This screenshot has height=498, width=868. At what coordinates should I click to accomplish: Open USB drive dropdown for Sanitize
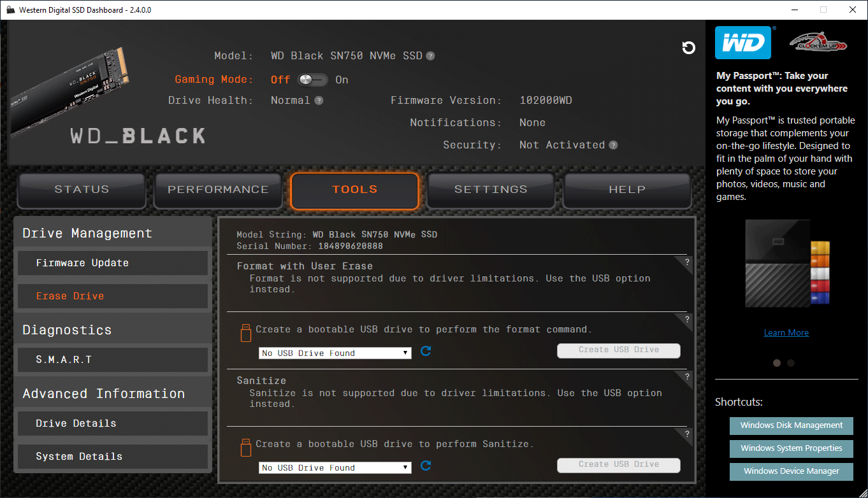coord(335,467)
